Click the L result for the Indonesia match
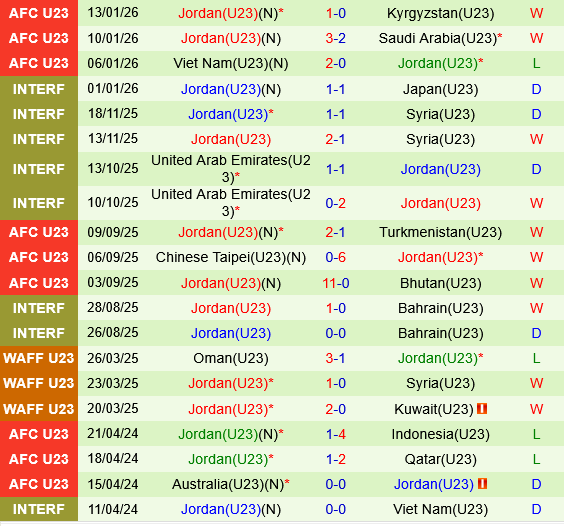Image resolution: width=564 pixels, height=526 pixels. click(x=536, y=434)
